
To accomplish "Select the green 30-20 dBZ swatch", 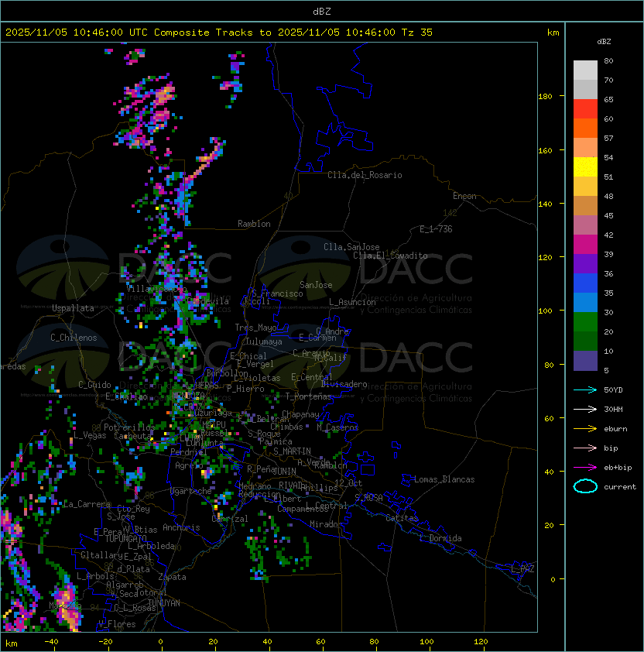I will coord(585,322).
